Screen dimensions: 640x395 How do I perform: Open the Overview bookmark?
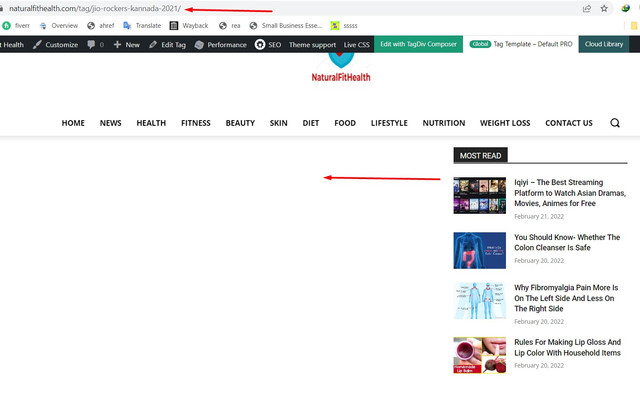click(59, 25)
